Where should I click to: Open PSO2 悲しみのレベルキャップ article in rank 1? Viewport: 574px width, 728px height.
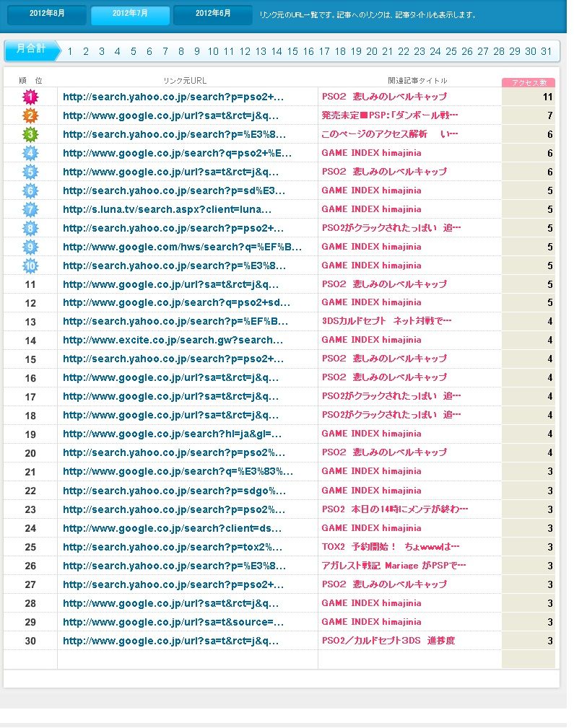tap(384, 97)
